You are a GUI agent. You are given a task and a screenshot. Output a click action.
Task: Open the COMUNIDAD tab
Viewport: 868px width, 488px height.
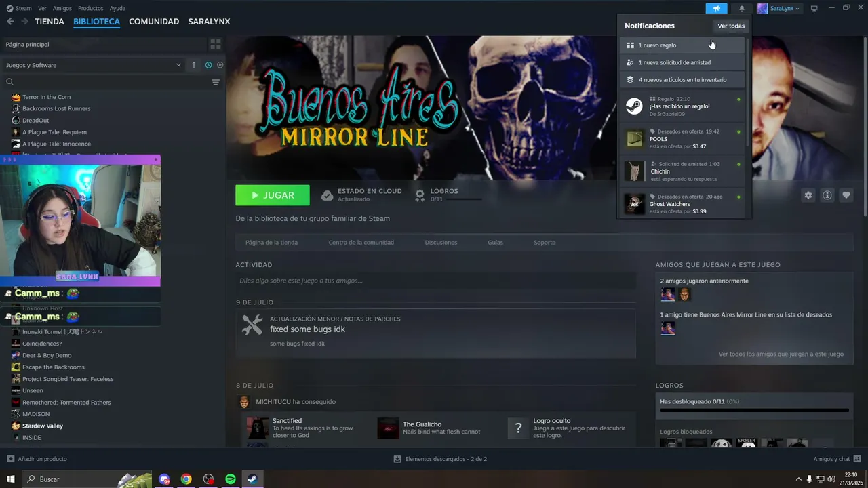pos(154,22)
